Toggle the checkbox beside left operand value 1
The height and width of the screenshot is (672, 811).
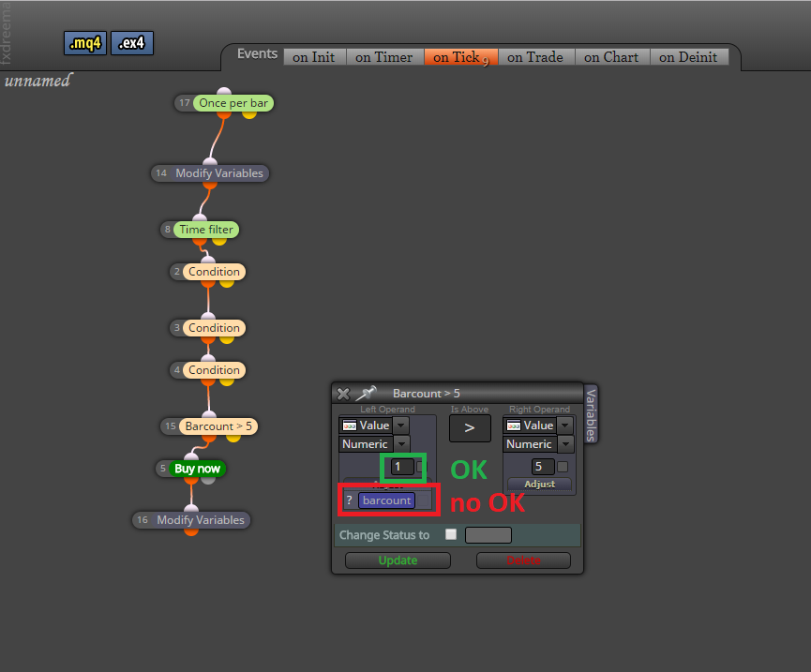click(420, 467)
